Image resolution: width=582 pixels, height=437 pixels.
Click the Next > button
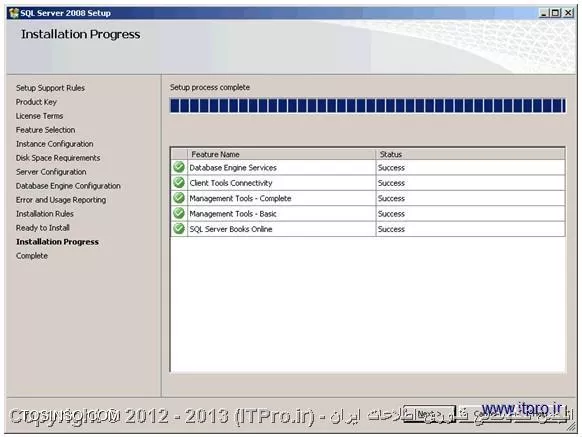pos(429,414)
